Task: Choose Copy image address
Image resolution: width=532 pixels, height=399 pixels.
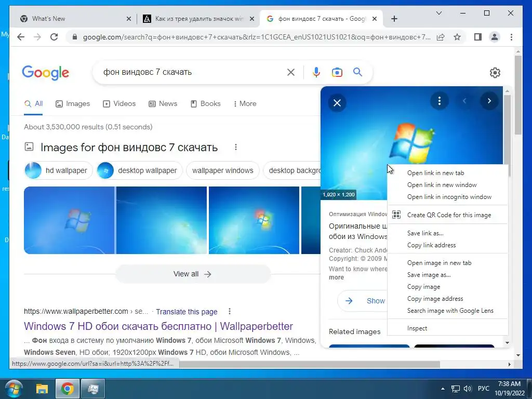Action: (x=447, y=299)
